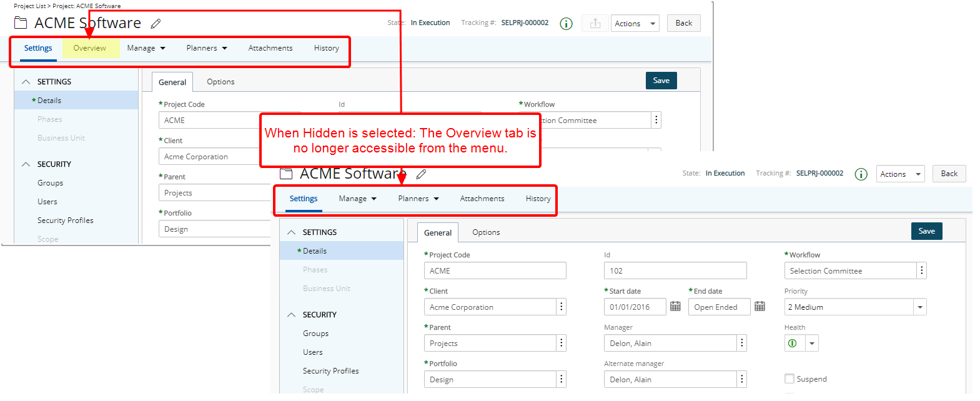
Task: Open the Actions dropdown in the back window
Action: click(635, 24)
